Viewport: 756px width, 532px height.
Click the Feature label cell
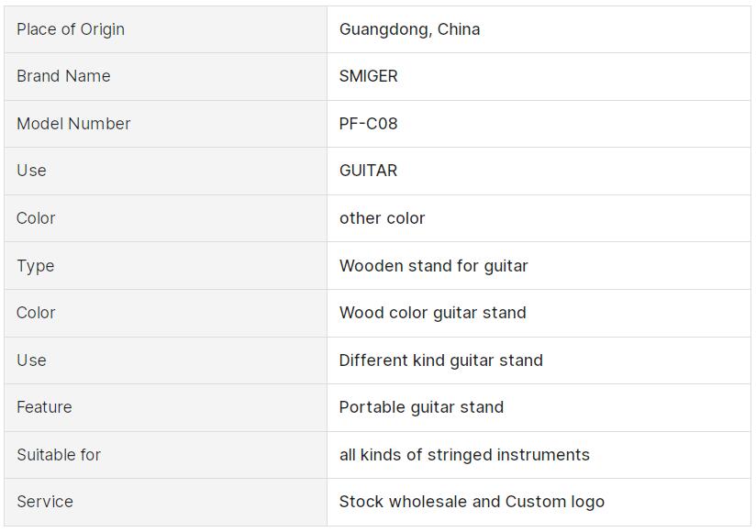[x=44, y=407]
